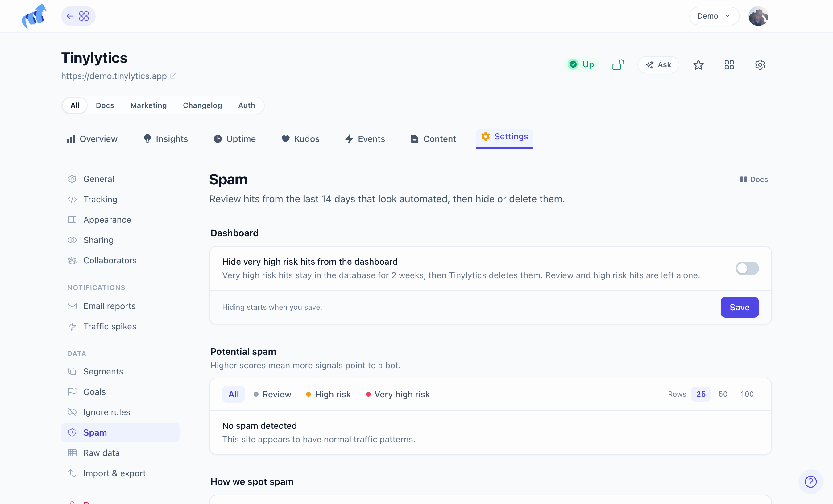This screenshot has width=833, height=504.
Task: Select the All segment filter
Action: click(x=75, y=105)
